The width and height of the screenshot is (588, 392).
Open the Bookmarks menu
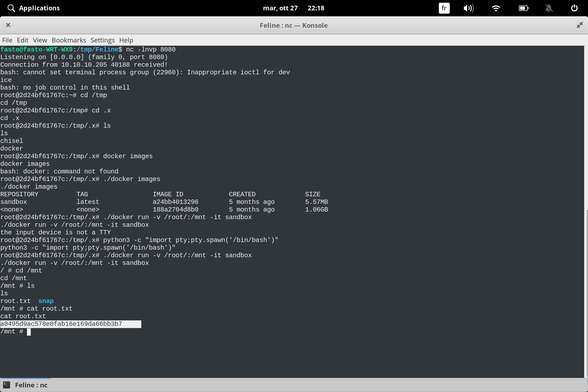coord(69,40)
